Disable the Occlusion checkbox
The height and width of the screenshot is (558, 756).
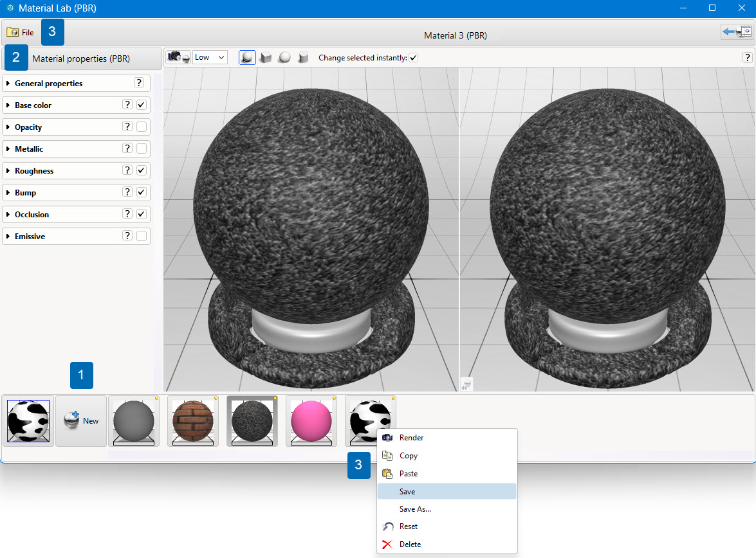pos(142,214)
